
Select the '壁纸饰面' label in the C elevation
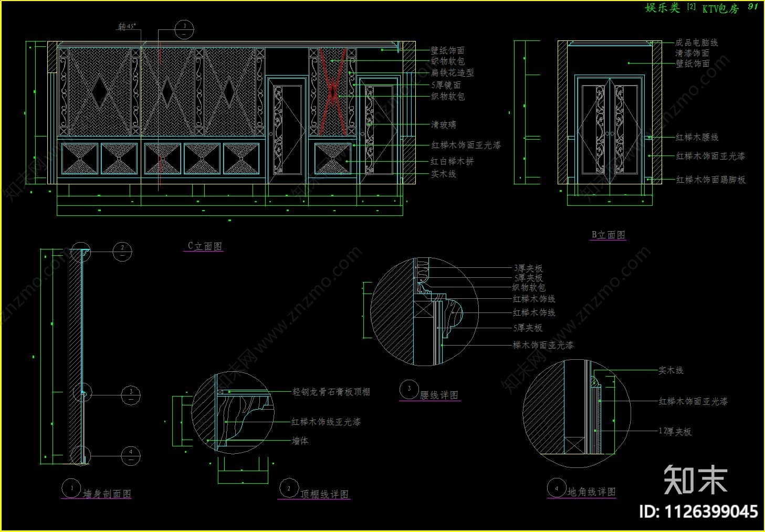(448, 50)
